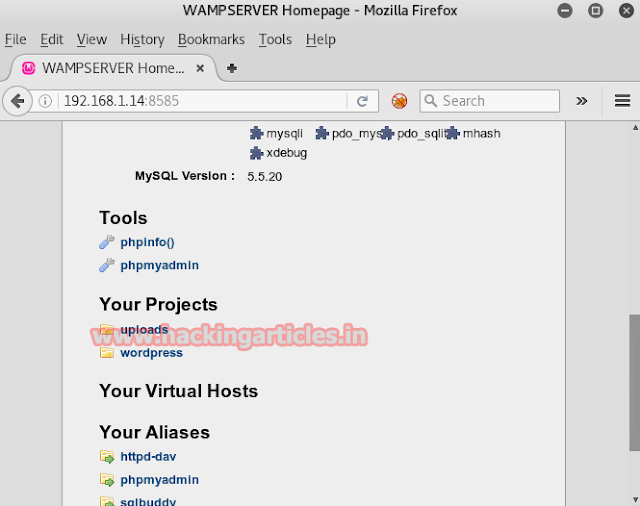Click the folder icon next to wordpress
The height and width of the screenshot is (506, 640).
(107, 352)
